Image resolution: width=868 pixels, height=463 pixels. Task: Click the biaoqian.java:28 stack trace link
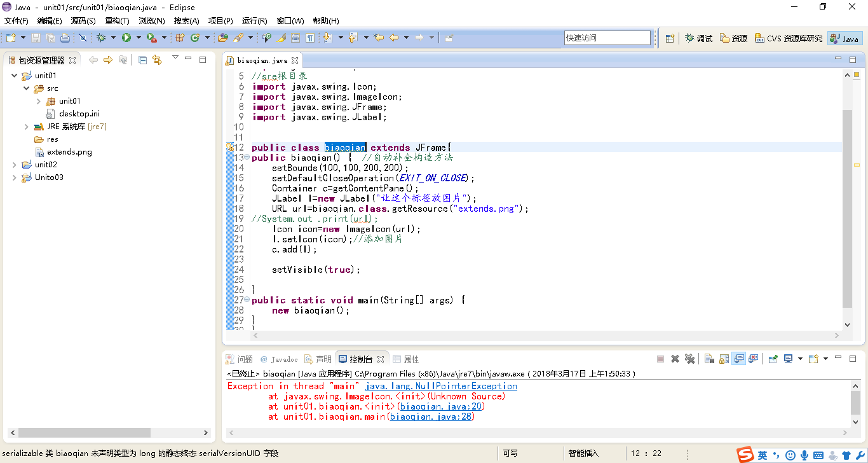(x=431, y=417)
